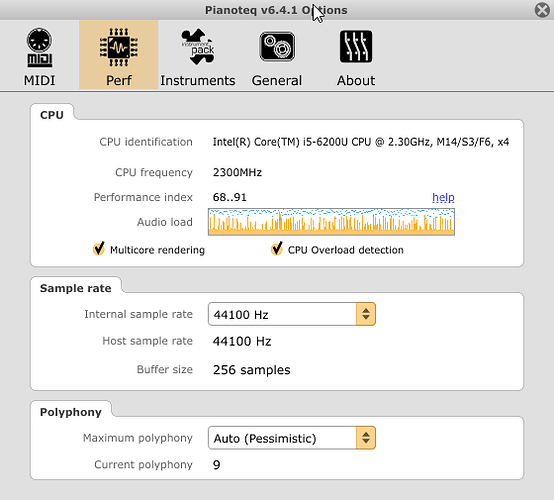Switch to the MIDI tab label

point(40,81)
